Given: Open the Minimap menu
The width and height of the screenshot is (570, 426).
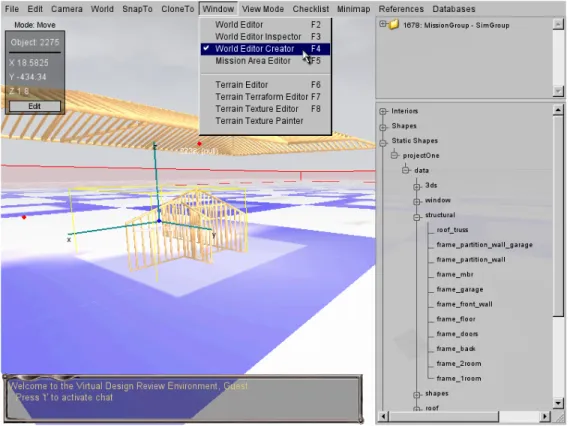Looking at the screenshot, I should [x=353, y=9].
